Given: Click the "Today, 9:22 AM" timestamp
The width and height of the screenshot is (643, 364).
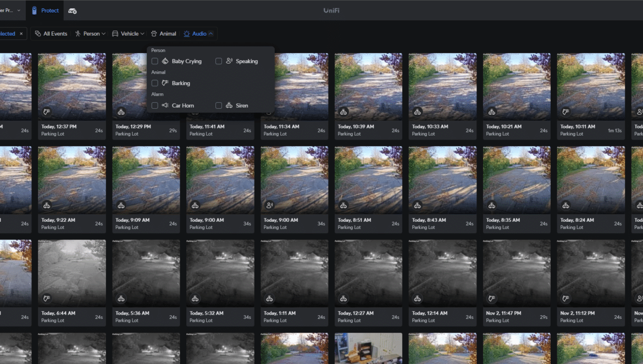Looking at the screenshot, I should coord(58,220).
